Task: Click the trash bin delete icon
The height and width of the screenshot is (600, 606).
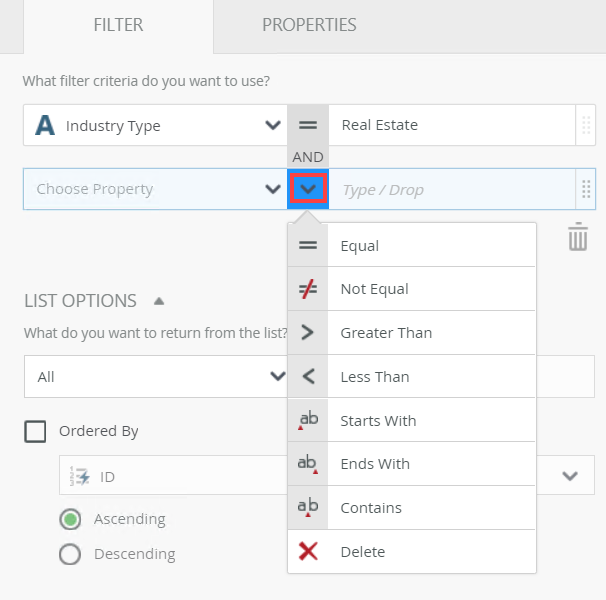Action: pos(578,237)
